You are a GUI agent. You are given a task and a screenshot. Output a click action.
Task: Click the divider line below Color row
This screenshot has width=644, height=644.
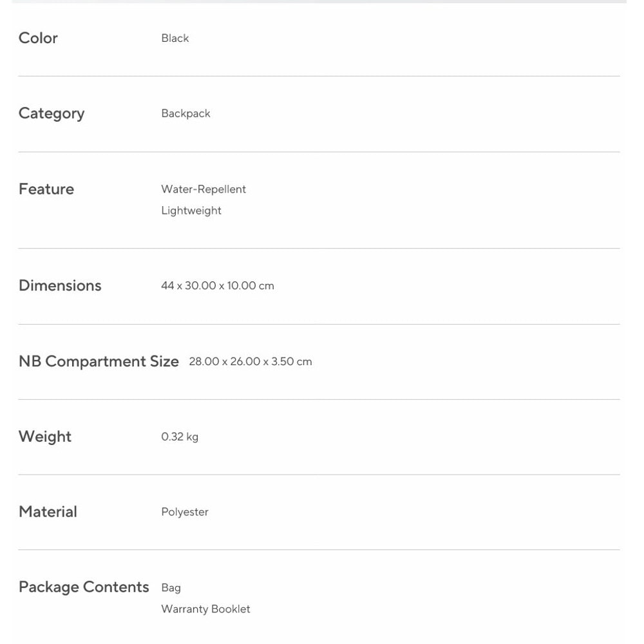click(319, 76)
